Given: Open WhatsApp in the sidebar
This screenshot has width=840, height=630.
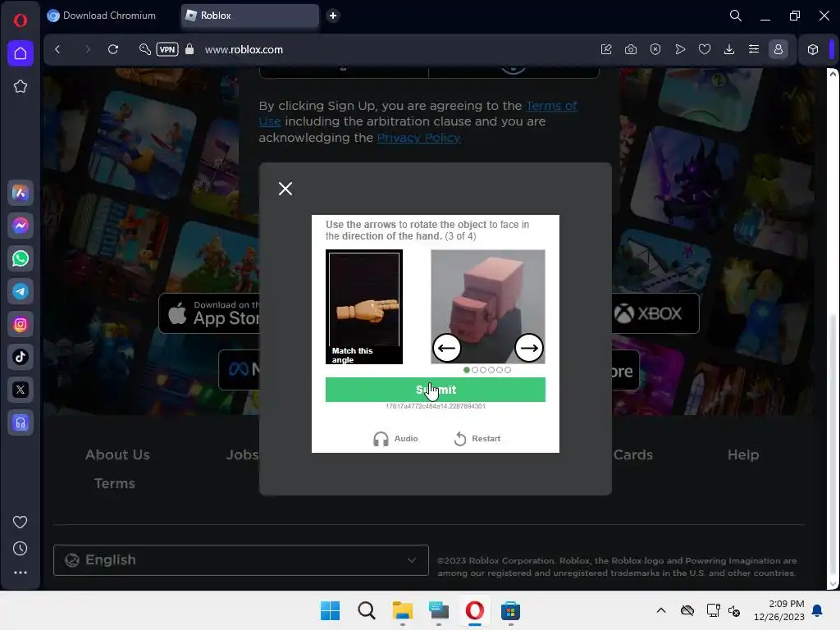Looking at the screenshot, I should pyautogui.click(x=21, y=258).
